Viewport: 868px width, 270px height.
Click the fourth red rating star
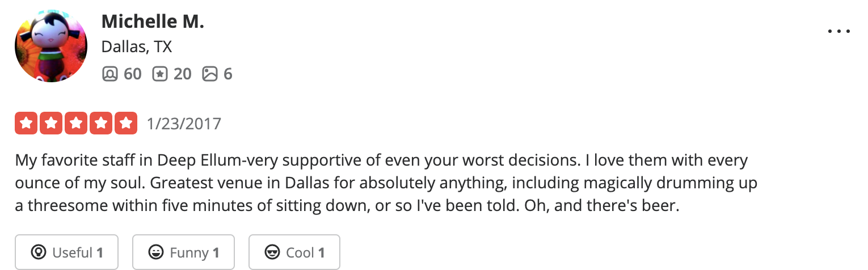[101, 123]
